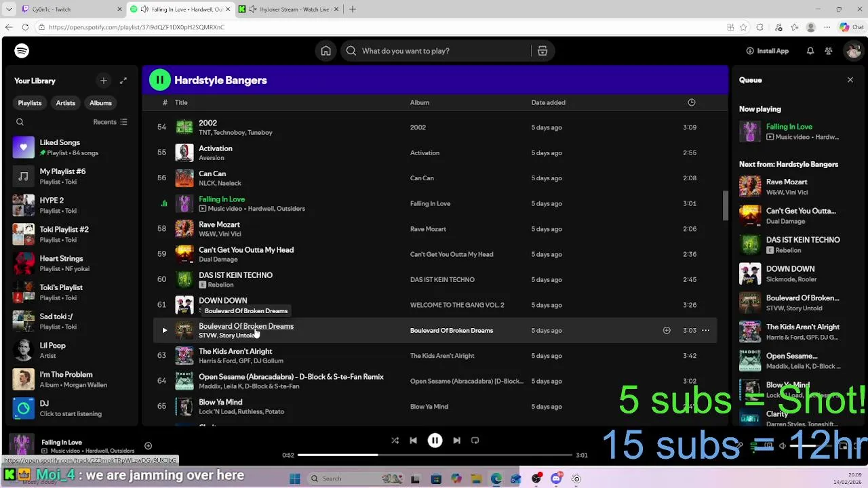The width and height of the screenshot is (868, 488).
Task: Open the user profile avatar
Action: pos(853,51)
